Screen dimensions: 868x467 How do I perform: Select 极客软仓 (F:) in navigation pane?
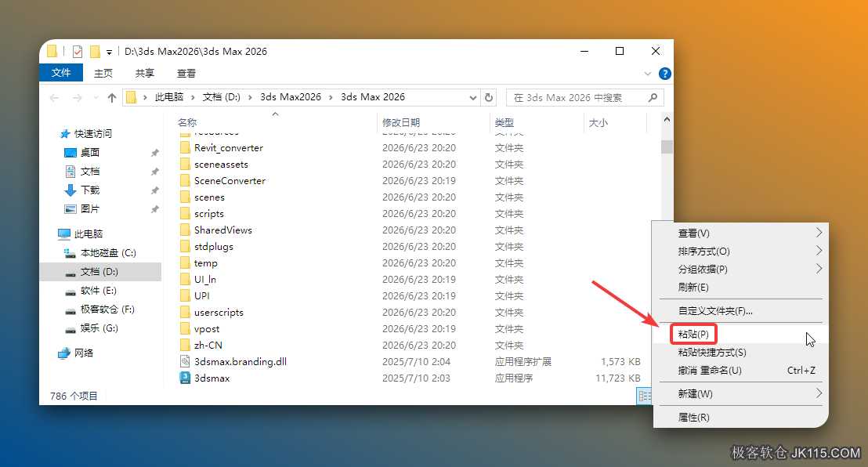[x=101, y=310]
